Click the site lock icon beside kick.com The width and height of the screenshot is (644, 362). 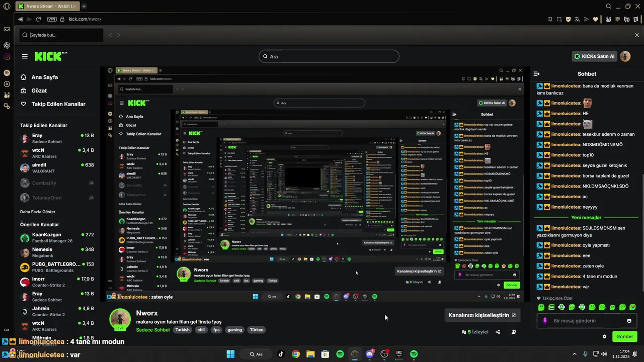(x=62, y=19)
